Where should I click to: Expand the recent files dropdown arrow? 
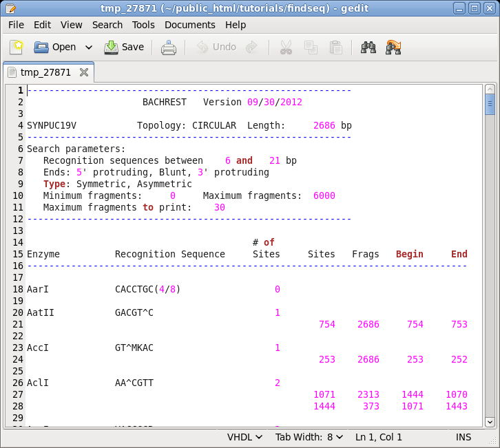pos(88,47)
